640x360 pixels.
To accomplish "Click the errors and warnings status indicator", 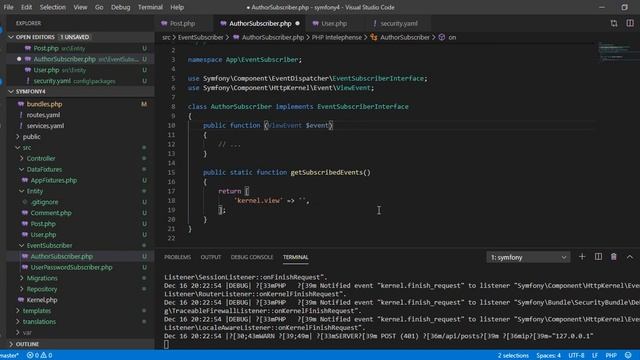I will pos(40,356).
